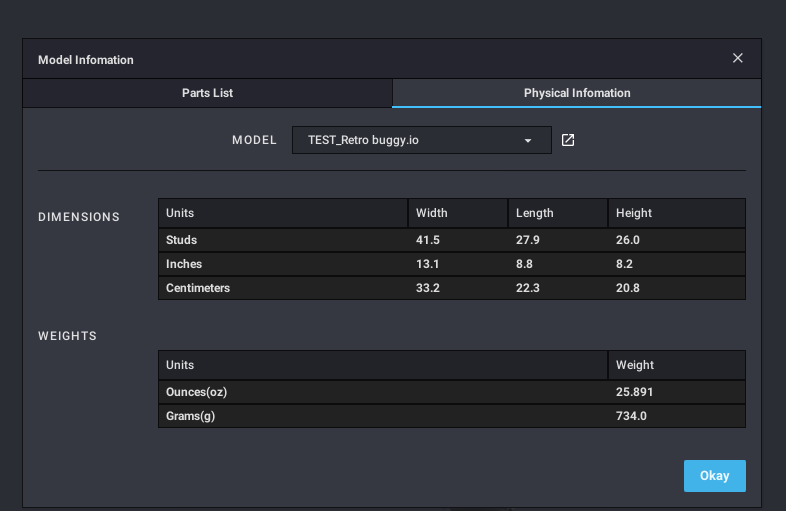The image size is (786, 511).
Task: Click the open-in-external-window icon next to model
Action: point(568,140)
